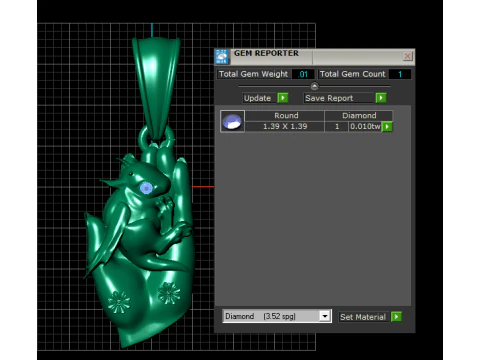Viewport: 480px width, 360px height.
Task: Close the Gem Reporter panel
Action: (x=407, y=56)
